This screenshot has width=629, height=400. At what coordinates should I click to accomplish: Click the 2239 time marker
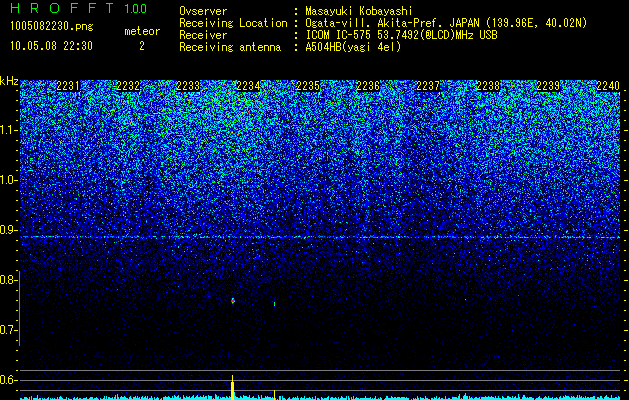(x=548, y=86)
